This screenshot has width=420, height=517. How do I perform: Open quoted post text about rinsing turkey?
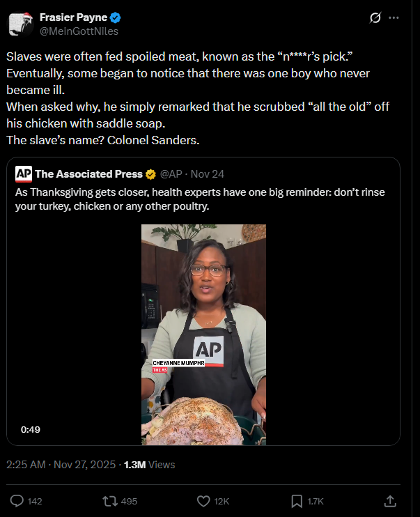(200, 199)
